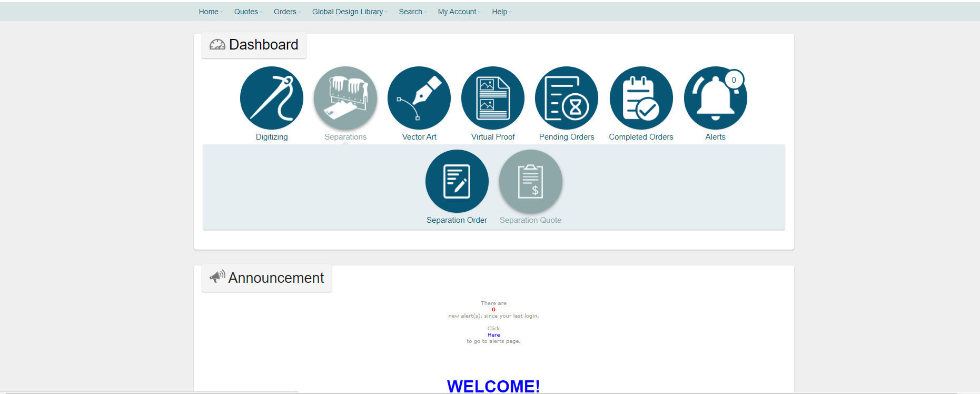980x394 pixels.
Task: Click the Separation Order text label
Action: click(457, 220)
